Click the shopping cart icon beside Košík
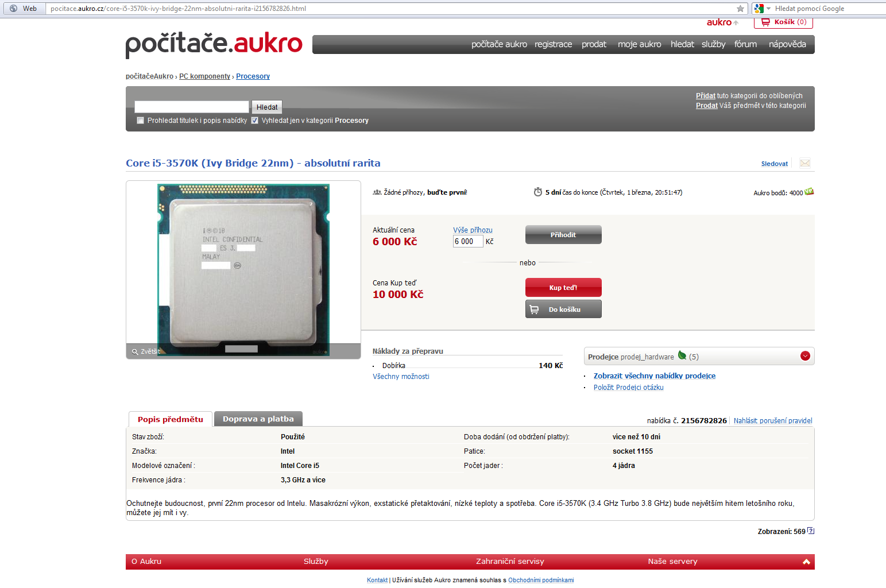This screenshot has height=588, width=886. (x=765, y=22)
